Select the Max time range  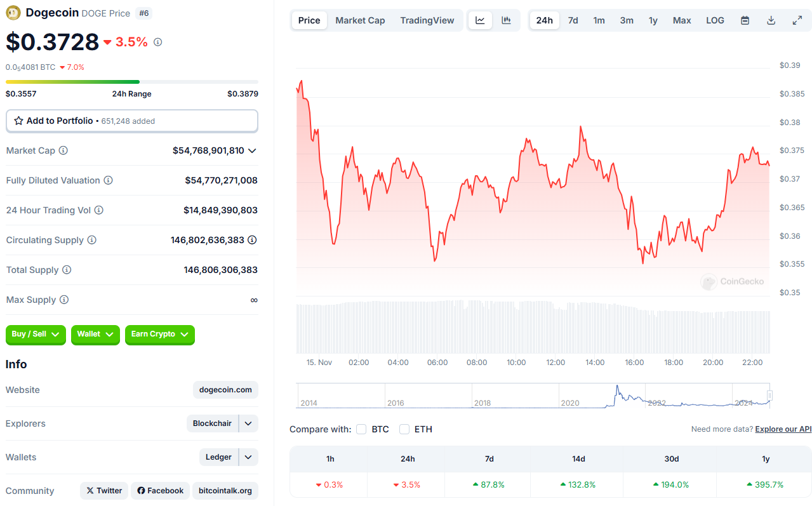tap(682, 20)
